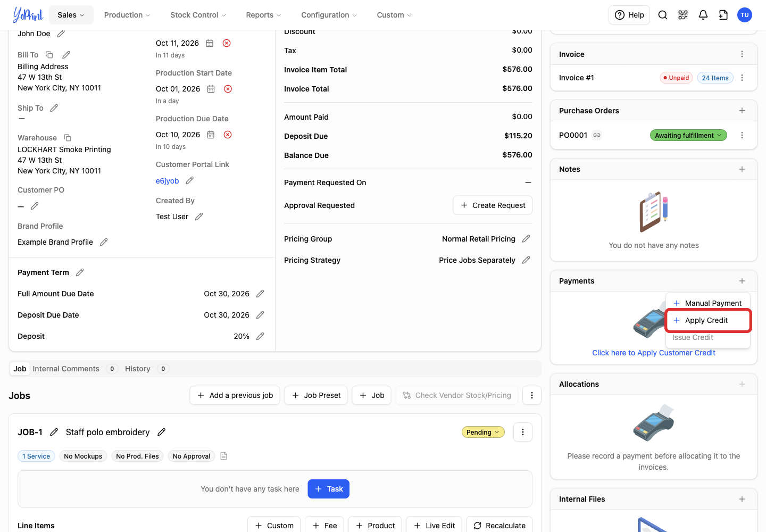Viewport: 766px width, 532px height.
Task: Open the notifications bell
Action: [x=703, y=15]
